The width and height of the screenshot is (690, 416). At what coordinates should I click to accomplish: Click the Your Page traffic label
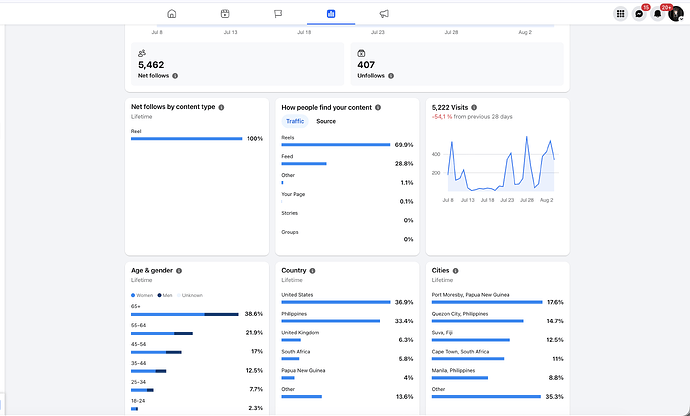tap(293, 194)
